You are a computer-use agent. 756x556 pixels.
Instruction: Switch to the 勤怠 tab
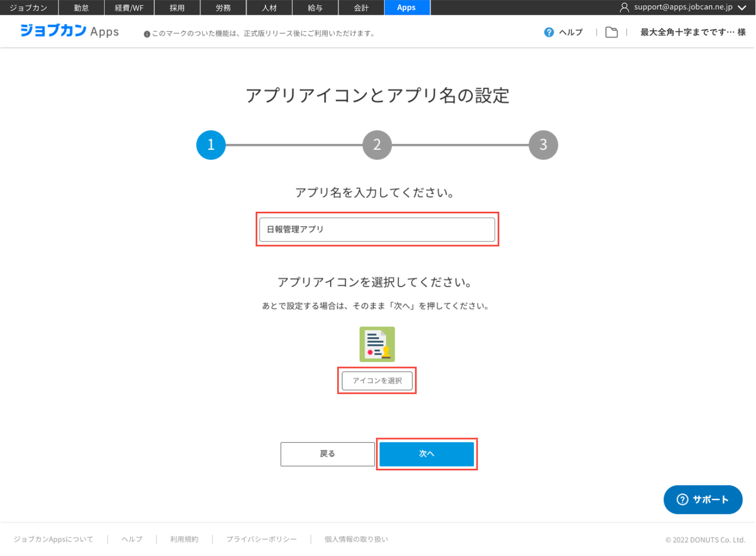tap(81, 8)
